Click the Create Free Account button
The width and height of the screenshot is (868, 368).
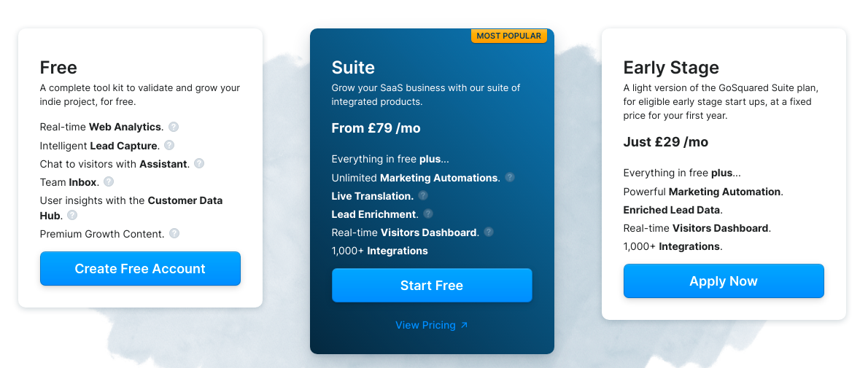tap(140, 268)
